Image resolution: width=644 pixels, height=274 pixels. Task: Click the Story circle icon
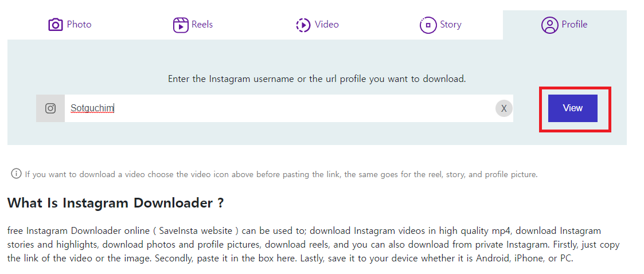click(428, 25)
